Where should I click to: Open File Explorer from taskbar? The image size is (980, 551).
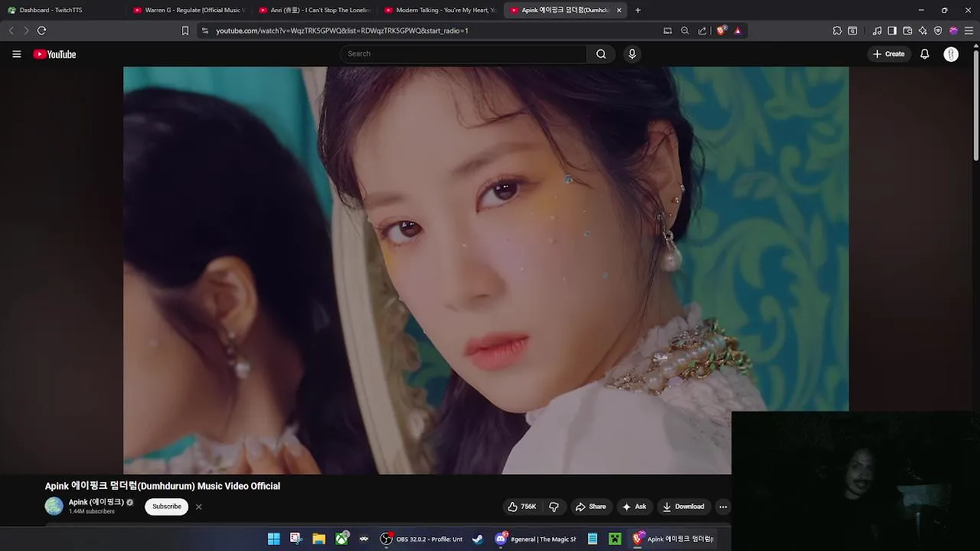click(x=318, y=539)
